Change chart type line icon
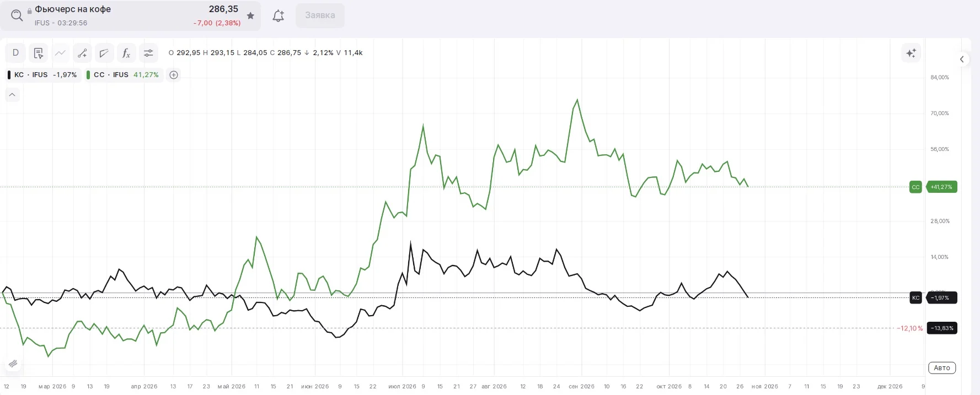 click(60, 53)
